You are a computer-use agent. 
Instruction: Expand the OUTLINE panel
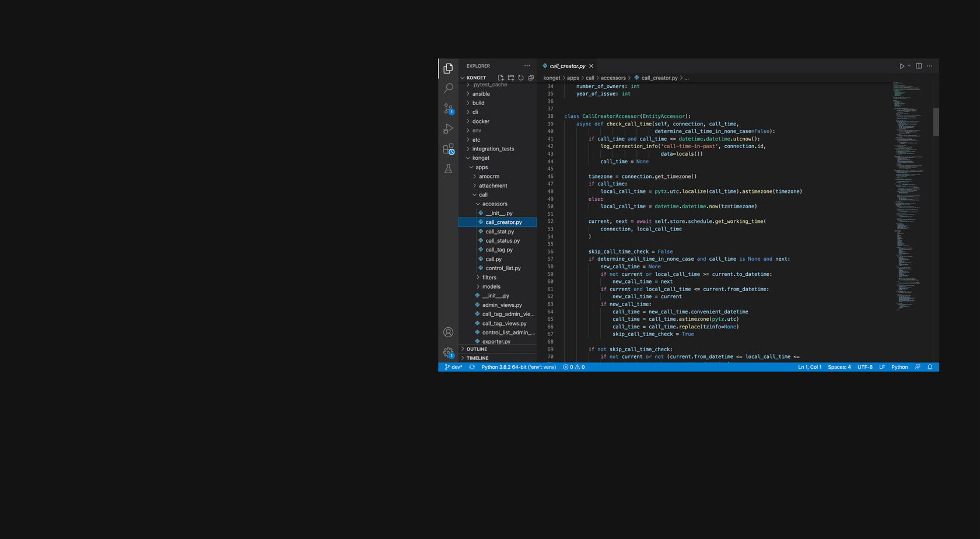(x=498, y=349)
